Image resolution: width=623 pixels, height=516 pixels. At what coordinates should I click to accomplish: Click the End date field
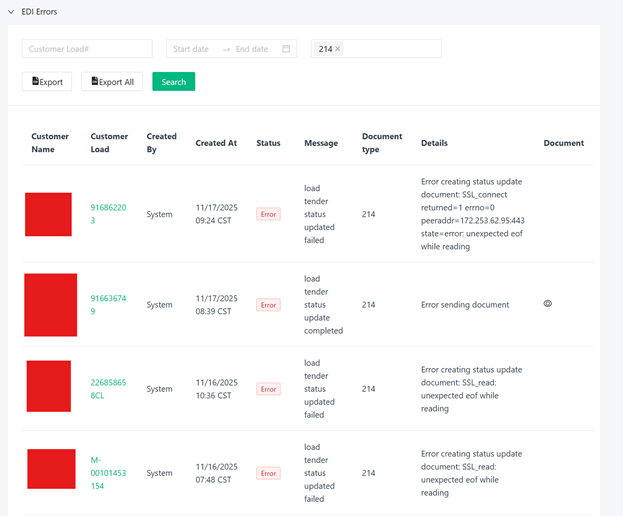click(x=252, y=49)
